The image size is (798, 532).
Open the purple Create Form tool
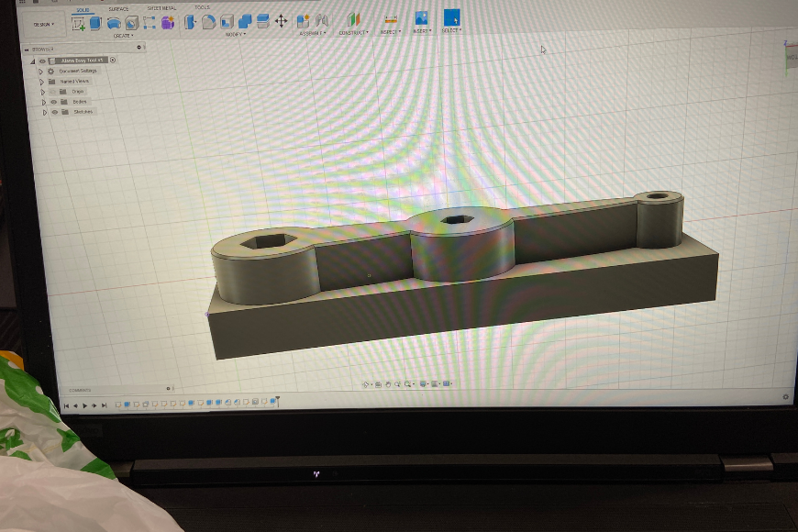(x=168, y=22)
